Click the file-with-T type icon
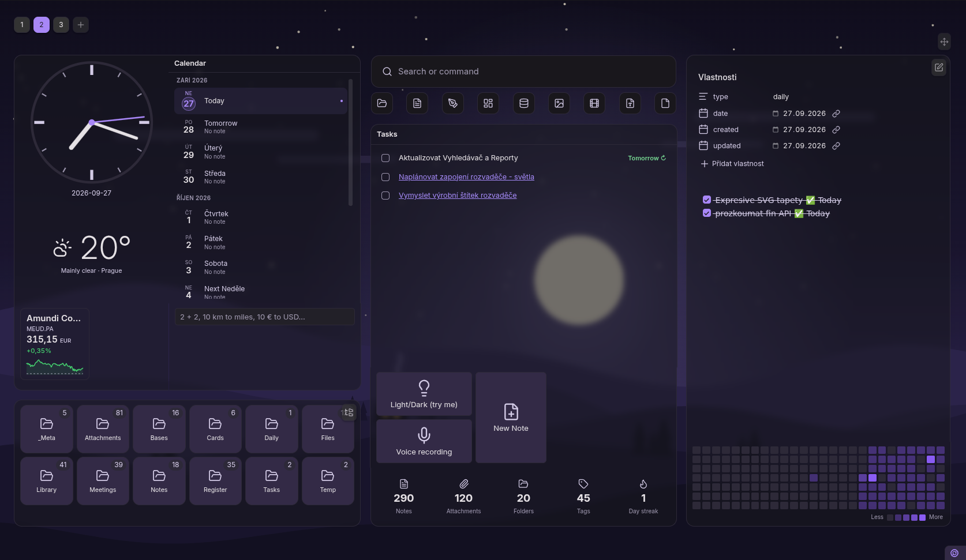966x560 pixels. coord(630,103)
